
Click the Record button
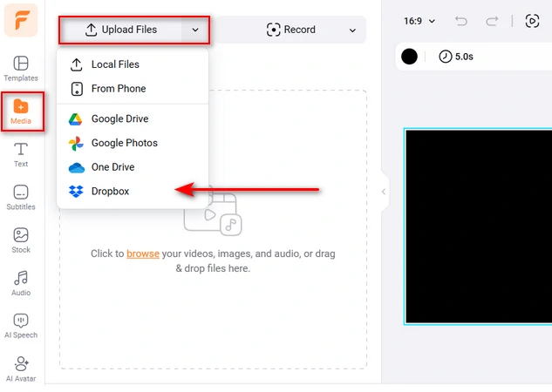(x=290, y=30)
